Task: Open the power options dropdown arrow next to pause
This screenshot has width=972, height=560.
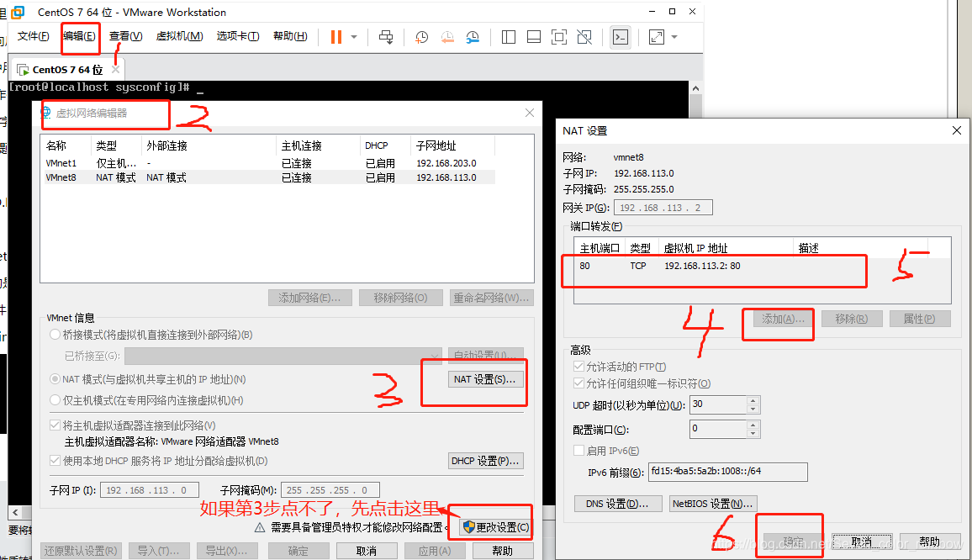Action: point(354,37)
